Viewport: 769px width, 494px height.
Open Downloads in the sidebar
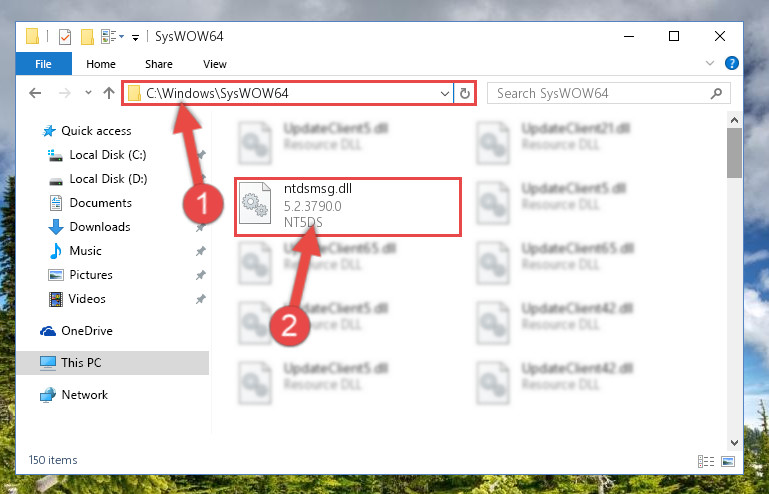point(100,227)
